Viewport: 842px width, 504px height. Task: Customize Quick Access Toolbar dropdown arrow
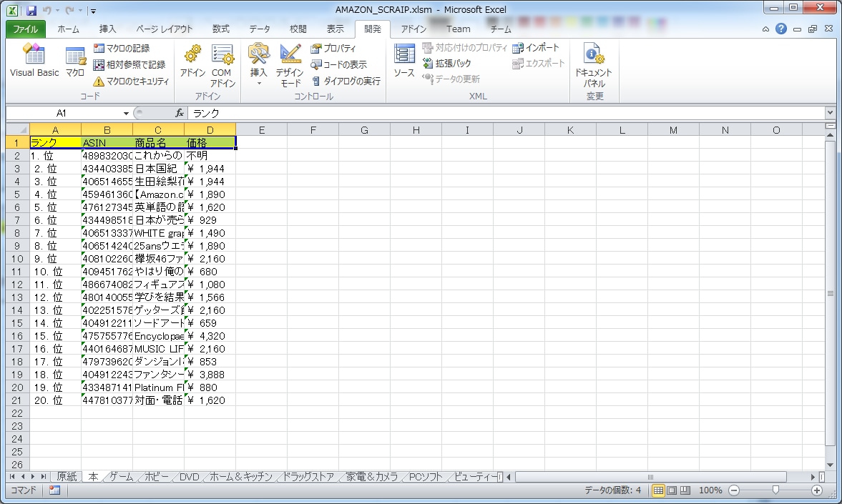click(x=93, y=10)
